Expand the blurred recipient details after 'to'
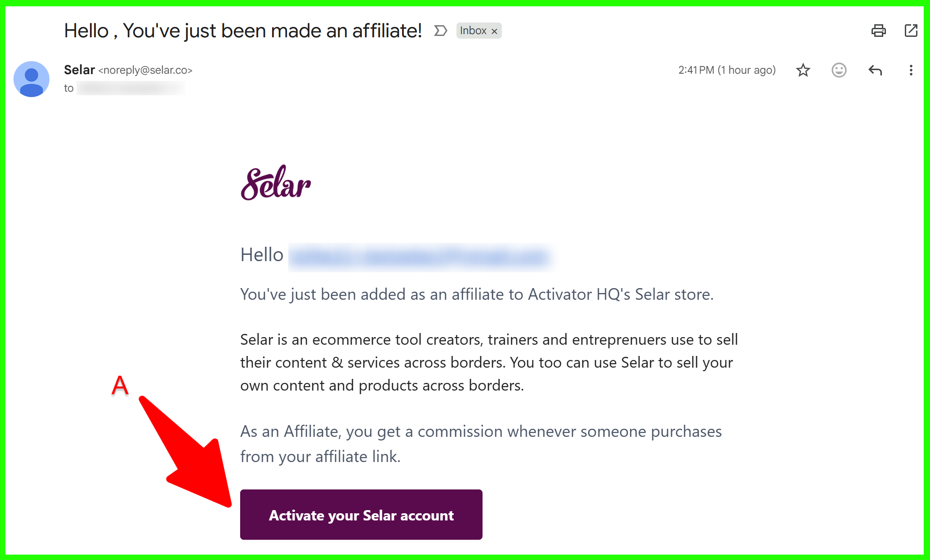 [130, 88]
